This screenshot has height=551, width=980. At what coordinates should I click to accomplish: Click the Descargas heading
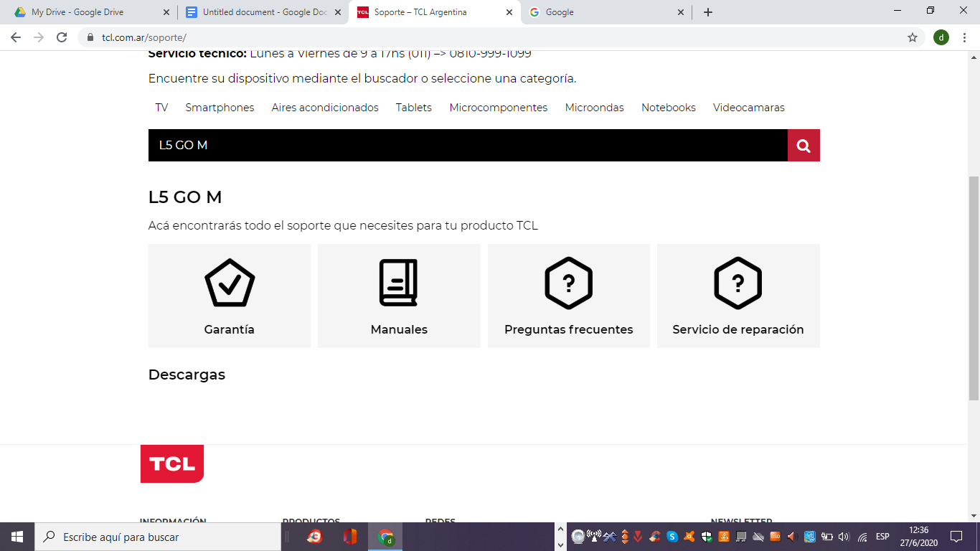(187, 375)
